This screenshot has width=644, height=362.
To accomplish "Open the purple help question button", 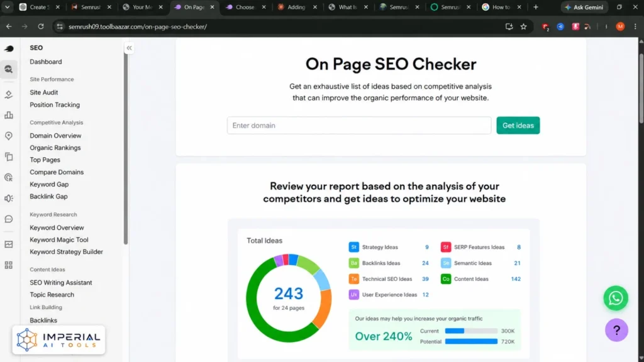I will [x=616, y=330].
